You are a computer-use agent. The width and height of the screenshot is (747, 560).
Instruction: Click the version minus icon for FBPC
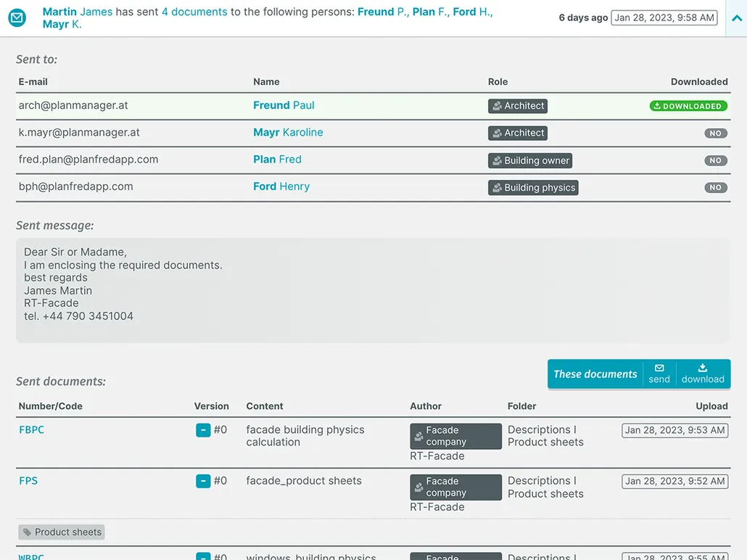tap(203, 430)
